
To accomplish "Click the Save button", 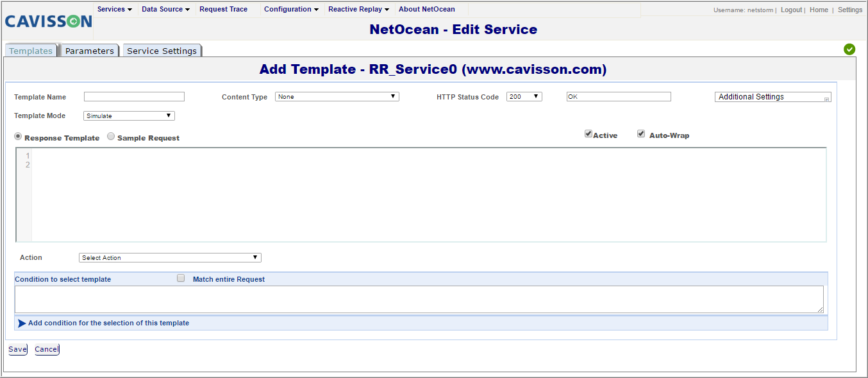I will [x=17, y=350].
